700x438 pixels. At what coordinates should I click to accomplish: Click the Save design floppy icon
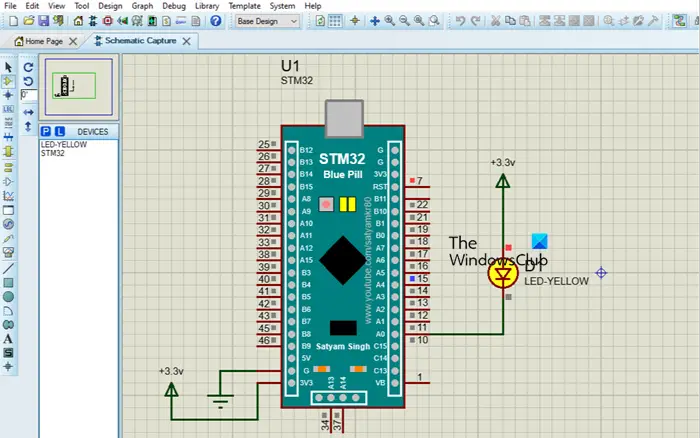click(x=43, y=21)
